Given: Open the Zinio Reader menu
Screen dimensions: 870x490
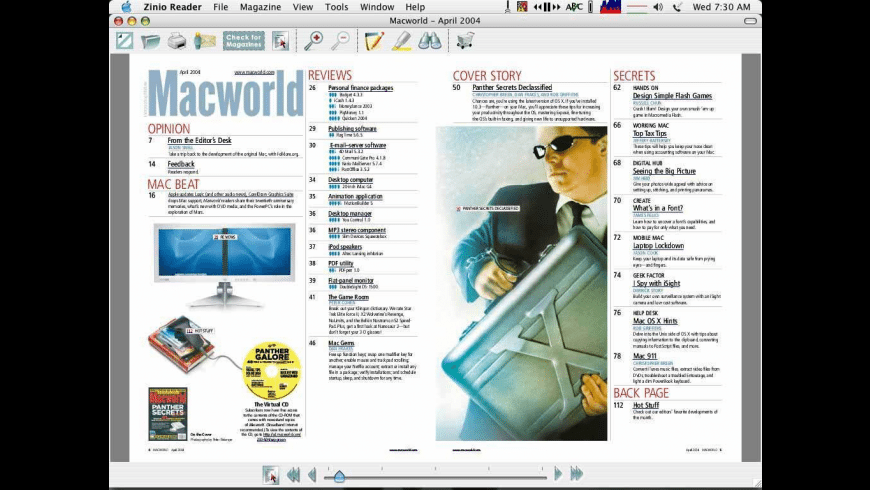Looking at the screenshot, I should point(173,7).
